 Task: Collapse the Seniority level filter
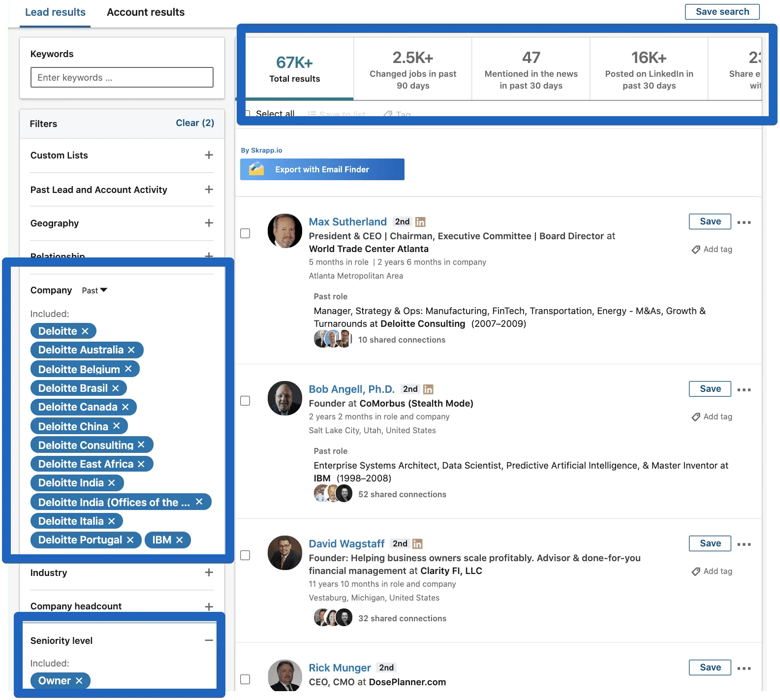(x=209, y=640)
